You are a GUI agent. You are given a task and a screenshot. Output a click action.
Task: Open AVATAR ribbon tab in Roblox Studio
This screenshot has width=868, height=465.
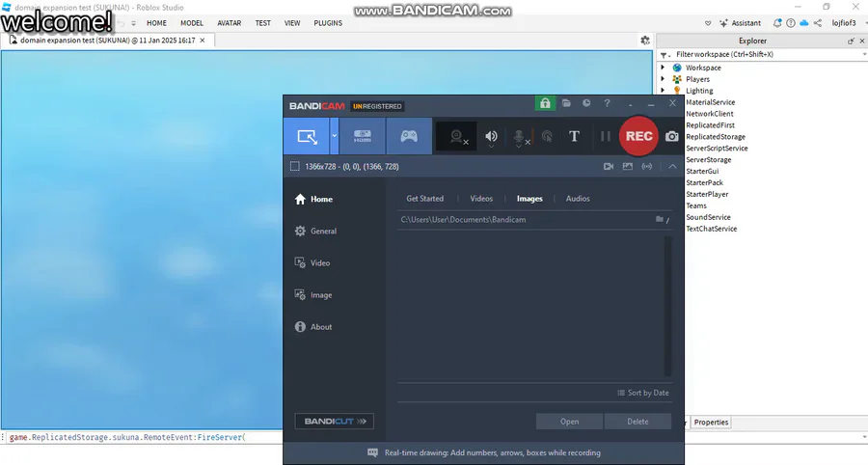tap(230, 23)
